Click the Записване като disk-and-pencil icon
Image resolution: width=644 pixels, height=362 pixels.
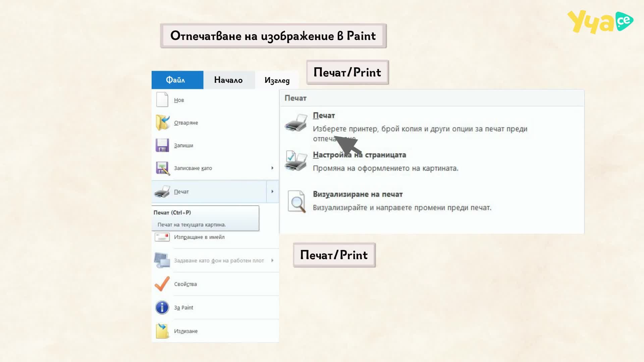(x=163, y=168)
